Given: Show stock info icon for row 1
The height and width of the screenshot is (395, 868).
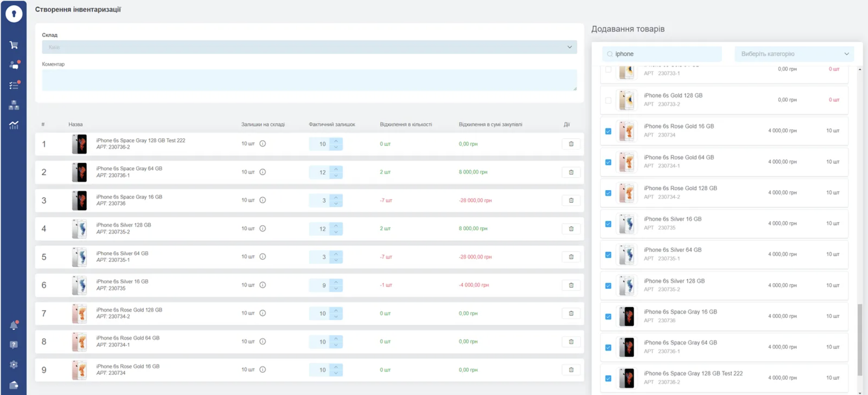Looking at the screenshot, I should (263, 144).
